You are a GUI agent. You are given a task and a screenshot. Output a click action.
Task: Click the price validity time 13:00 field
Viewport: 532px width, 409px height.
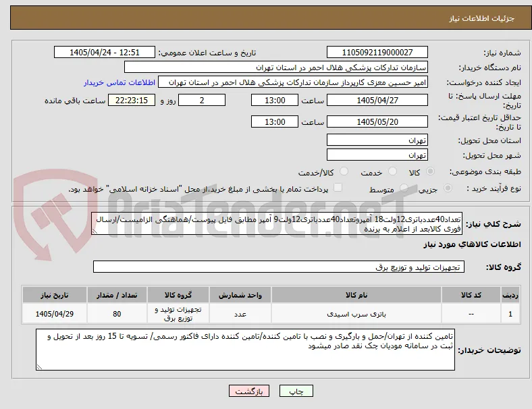[275, 121]
